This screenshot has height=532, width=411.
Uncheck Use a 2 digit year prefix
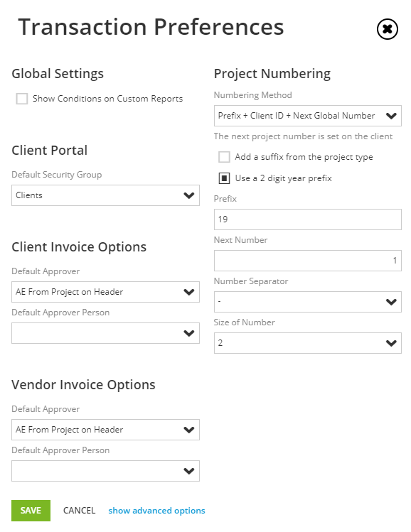pyautogui.click(x=224, y=178)
